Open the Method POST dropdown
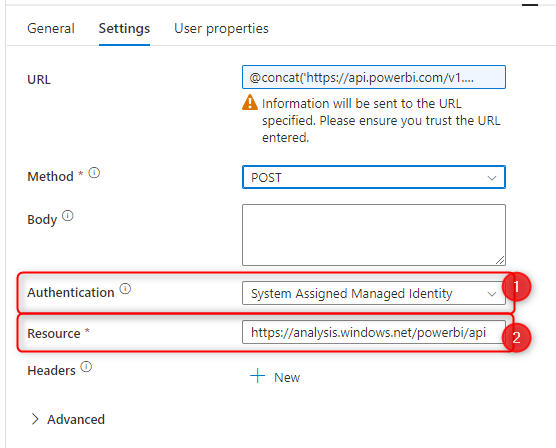This screenshot has height=448, width=556. pos(374,177)
